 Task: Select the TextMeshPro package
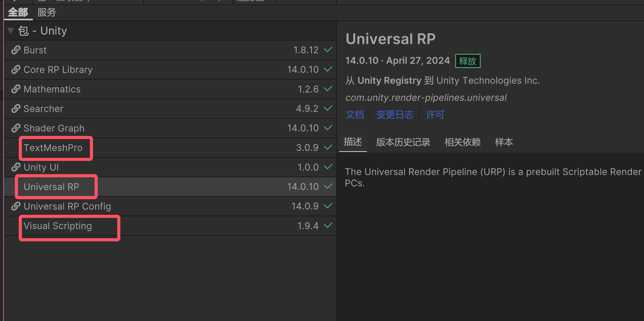[x=170, y=148]
